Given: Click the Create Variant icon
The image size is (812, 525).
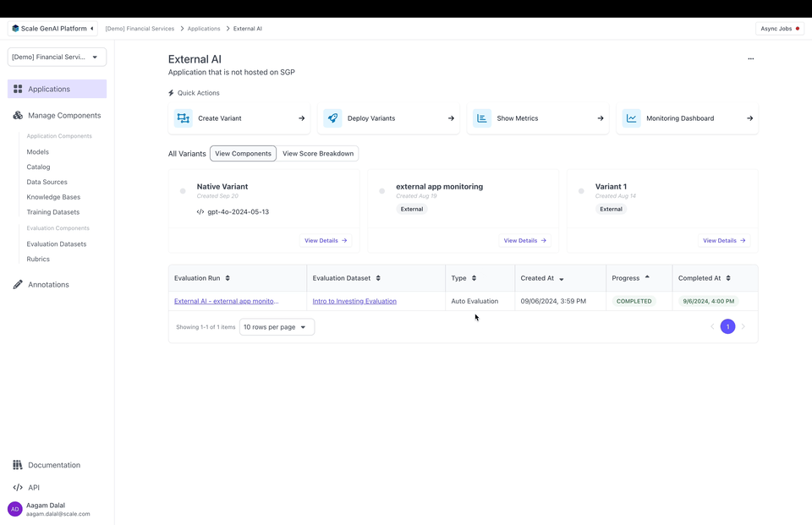Looking at the screenshot, I should click(184, 118).
